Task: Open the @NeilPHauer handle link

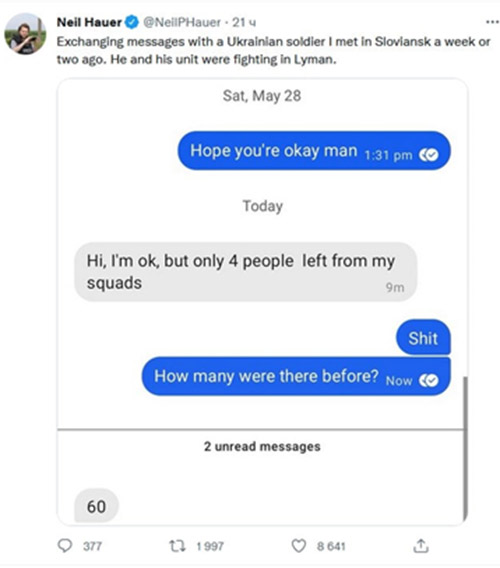Action: point(182,22)
